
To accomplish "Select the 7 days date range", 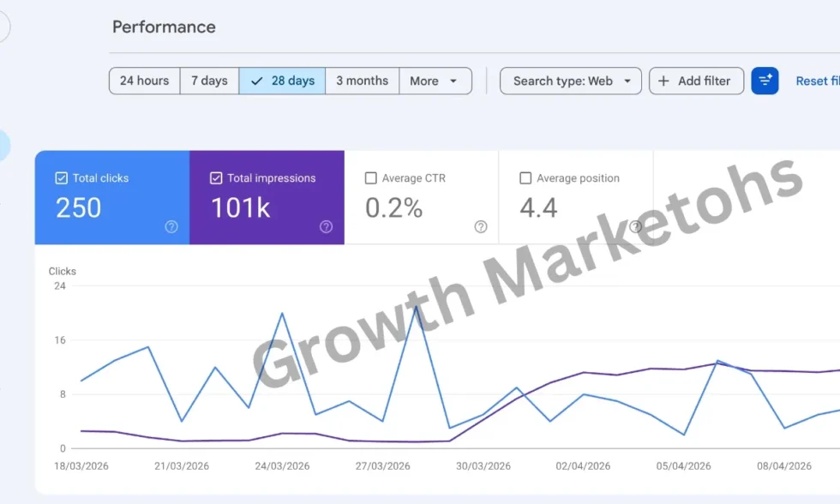I will [x=209, y=80].
